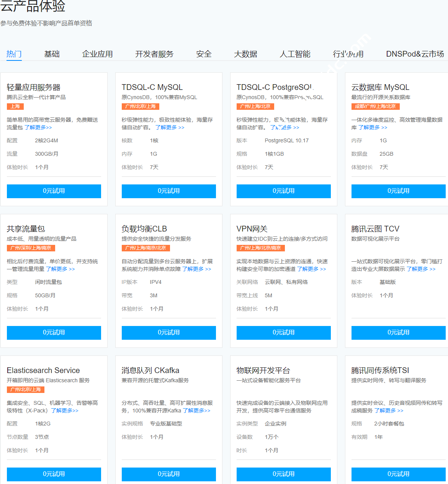The height and width of the screenshot is (484, 448).
Task: Open the 企业应用 tab
Action: pyautogui.click(x=97, y=54)
